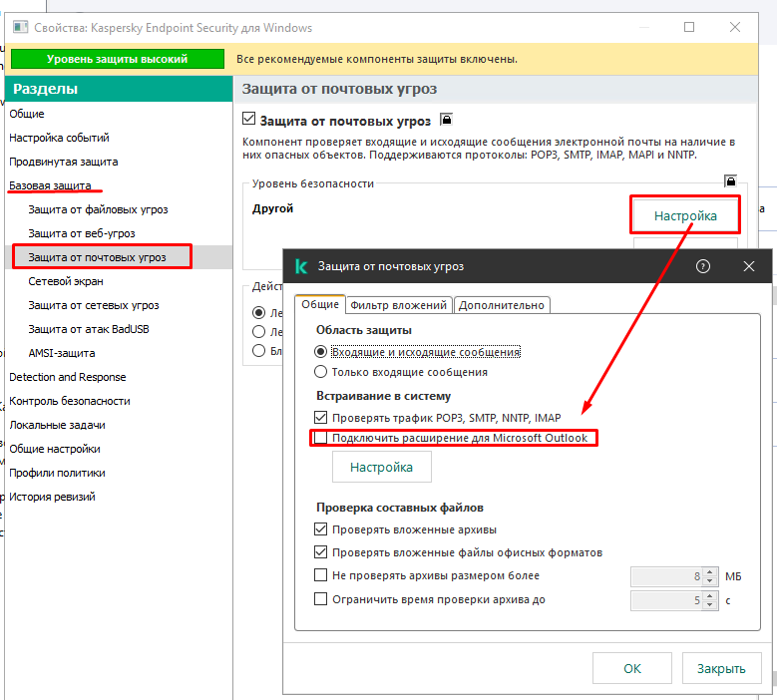
Task: Open Локальные задачи section
Action: (x=57, y=425)
